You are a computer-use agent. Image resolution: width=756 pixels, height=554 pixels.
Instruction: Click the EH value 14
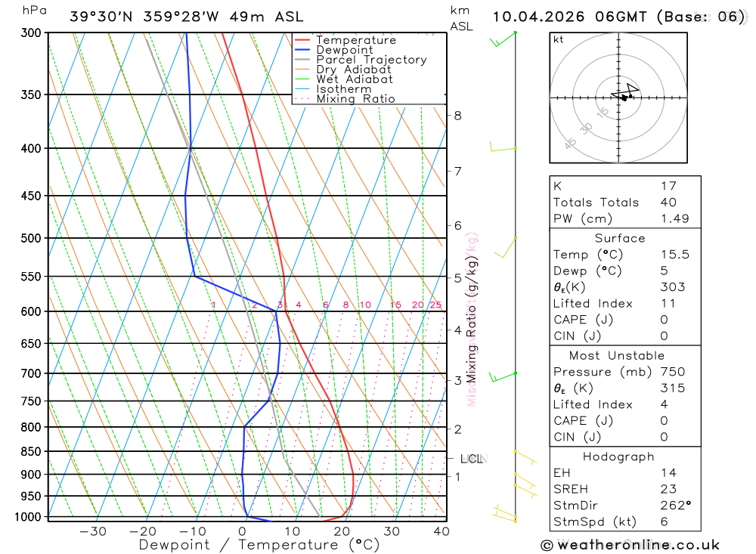pos(669,473)
